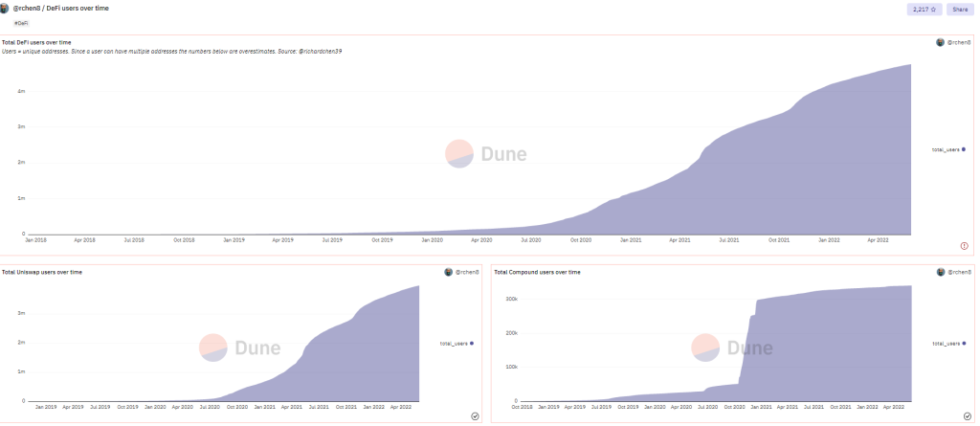
Task: Open the Total Compound users over time title
Action: (x=537, y=272)
